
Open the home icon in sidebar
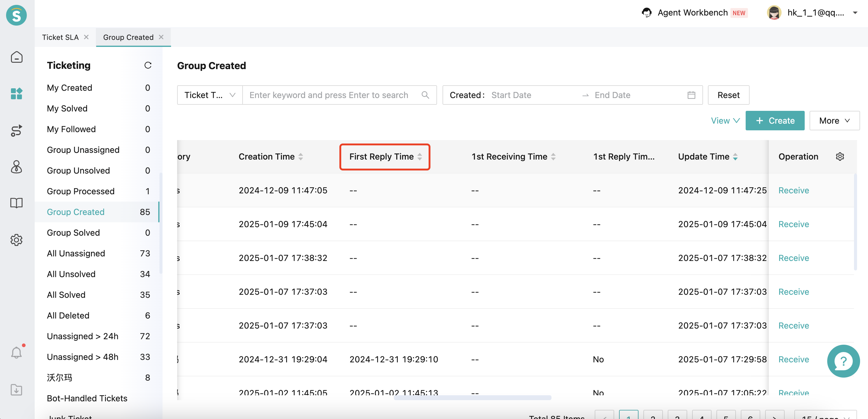16,57
